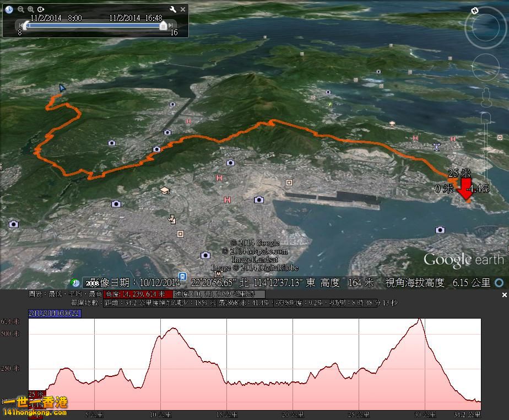This screenshot has width=509, height=420.
Task: Close the time slider panel
Action: tap(183, 9)
